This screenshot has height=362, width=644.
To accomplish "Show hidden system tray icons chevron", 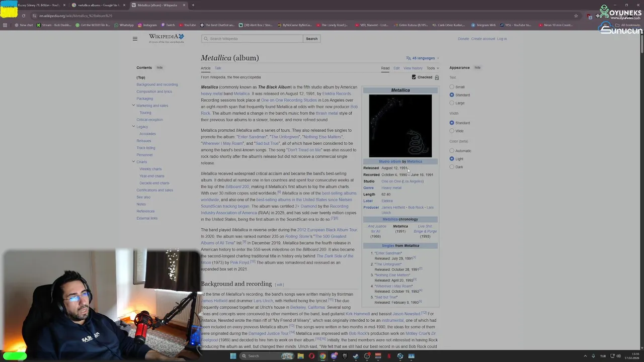I will tap(585, 356).
